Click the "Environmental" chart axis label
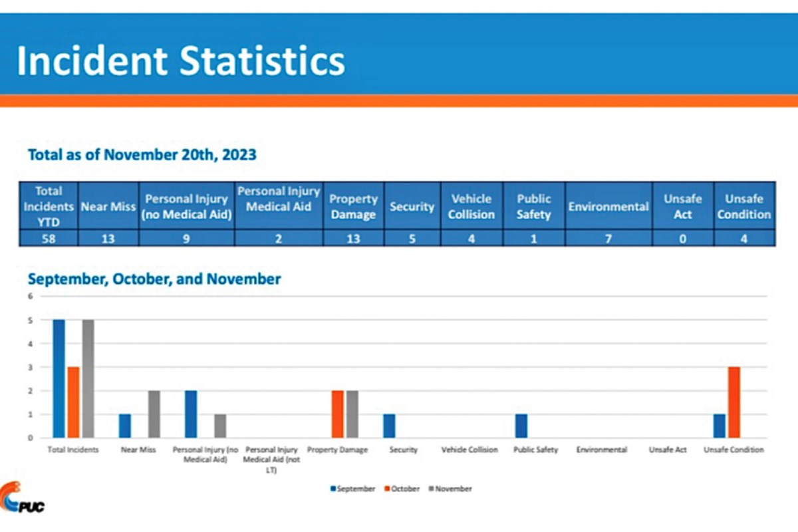Image resolution: width=798 pixels, height=532 pixels. click(x=602, y=450)
